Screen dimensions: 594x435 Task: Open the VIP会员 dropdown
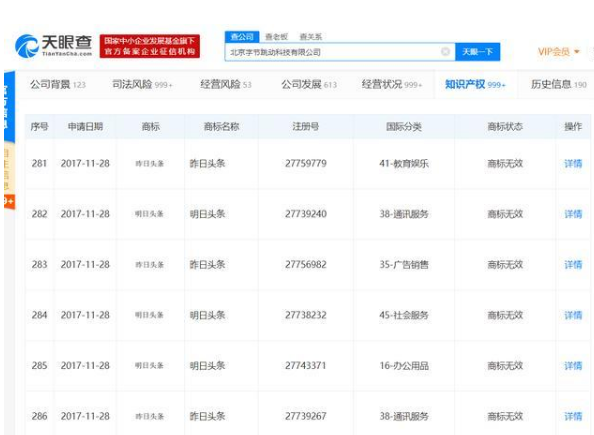point(559,52)
